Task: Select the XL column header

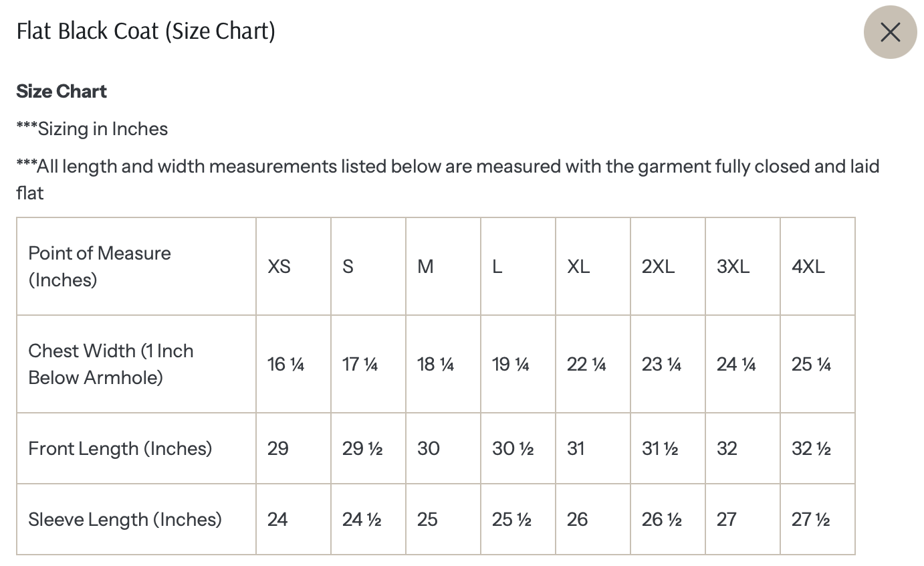Action: 578,266
